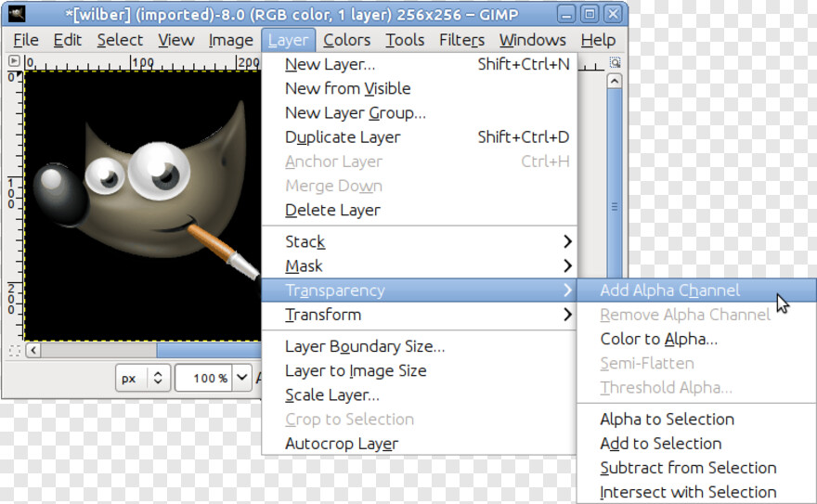Open the Select menu

click(x=120, y=40)
